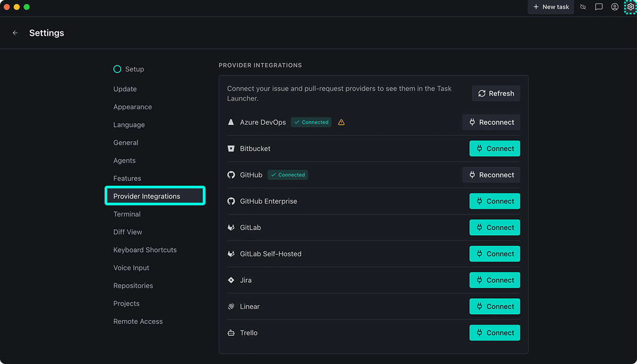Click the Bitbucket provider name
The image size is (637, 364).
click(255, 149)
